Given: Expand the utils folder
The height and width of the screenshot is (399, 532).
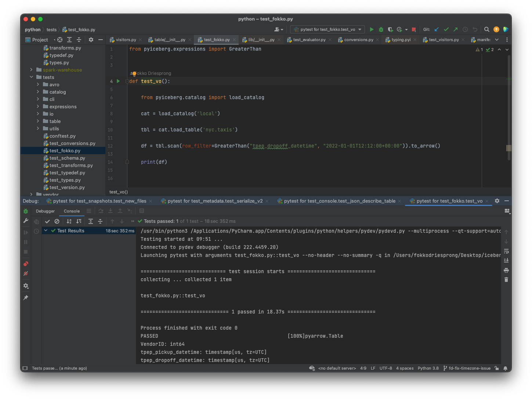Looking at the screenshot, I should point(38,128).
